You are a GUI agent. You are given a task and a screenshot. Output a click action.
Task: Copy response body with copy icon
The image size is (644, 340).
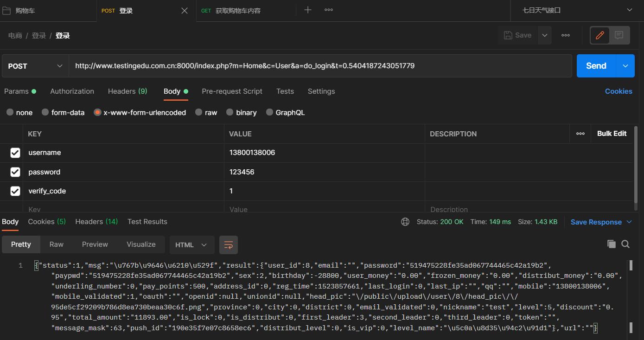point(612,244)
